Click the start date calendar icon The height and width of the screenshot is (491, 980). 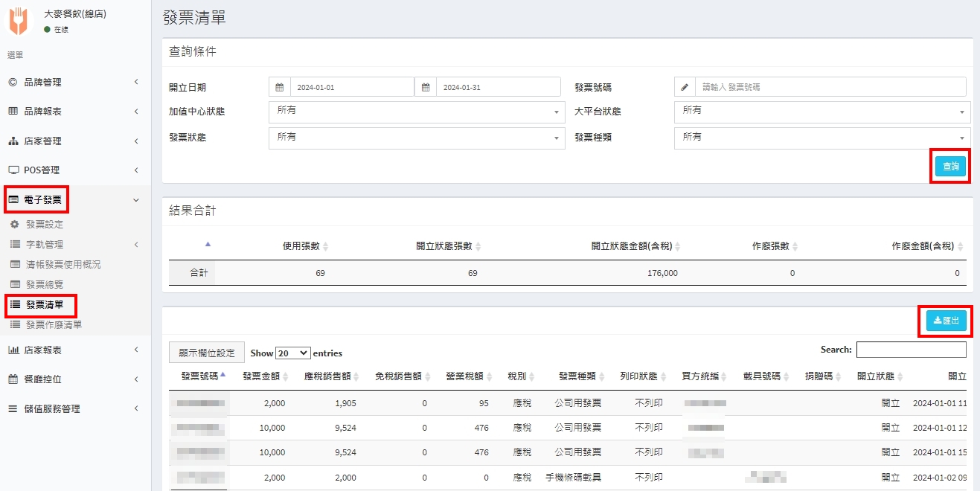tap(280, 87)
